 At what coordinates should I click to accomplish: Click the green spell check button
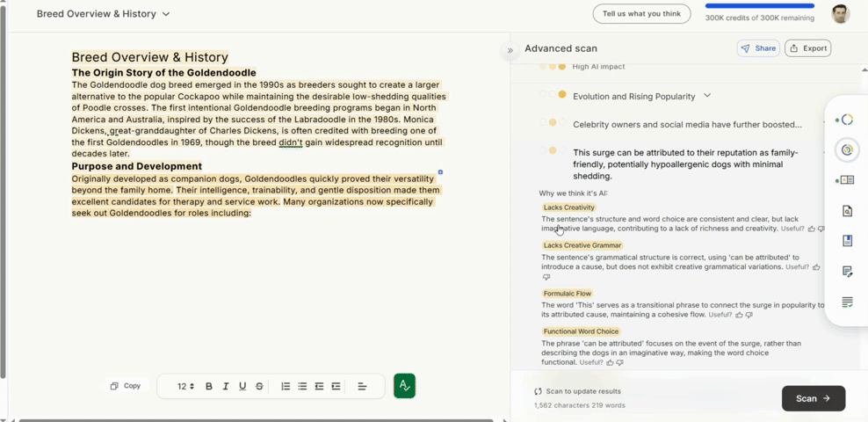pos(404,386)
